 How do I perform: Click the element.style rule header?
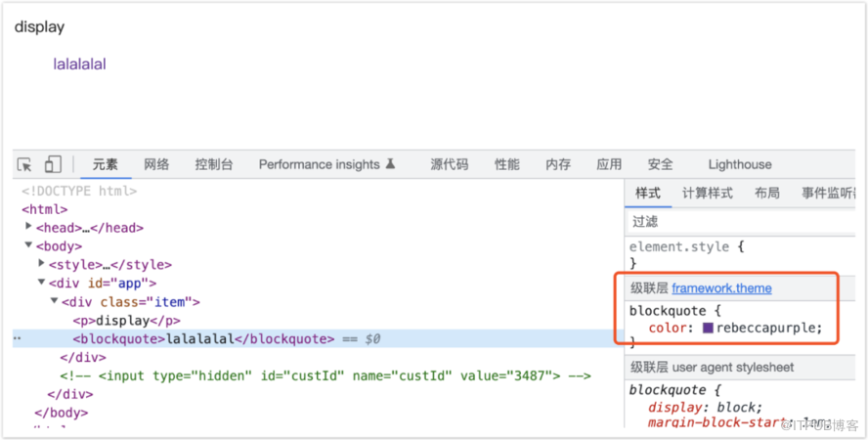[686, 246]
